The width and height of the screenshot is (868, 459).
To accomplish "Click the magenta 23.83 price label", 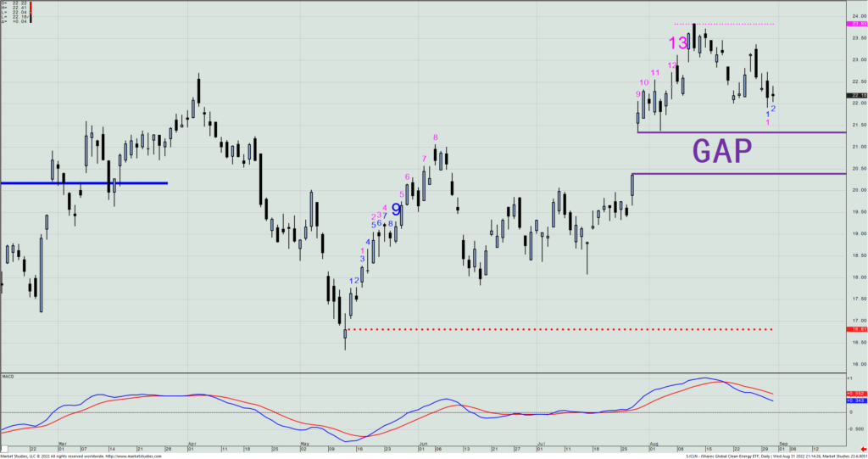I will 857,24.
